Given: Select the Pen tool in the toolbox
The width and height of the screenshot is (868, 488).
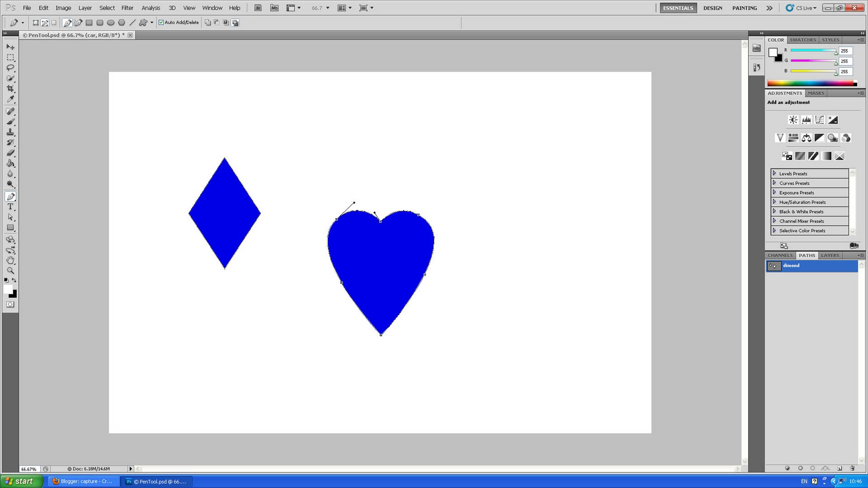Looking at the screenshot, I should click(10, 196).
